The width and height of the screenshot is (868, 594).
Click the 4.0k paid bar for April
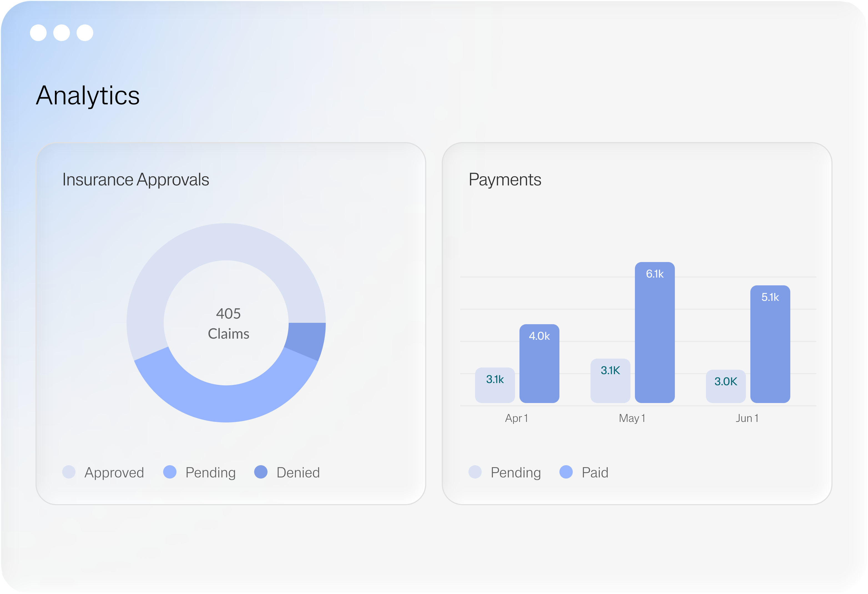pos(539,364)
